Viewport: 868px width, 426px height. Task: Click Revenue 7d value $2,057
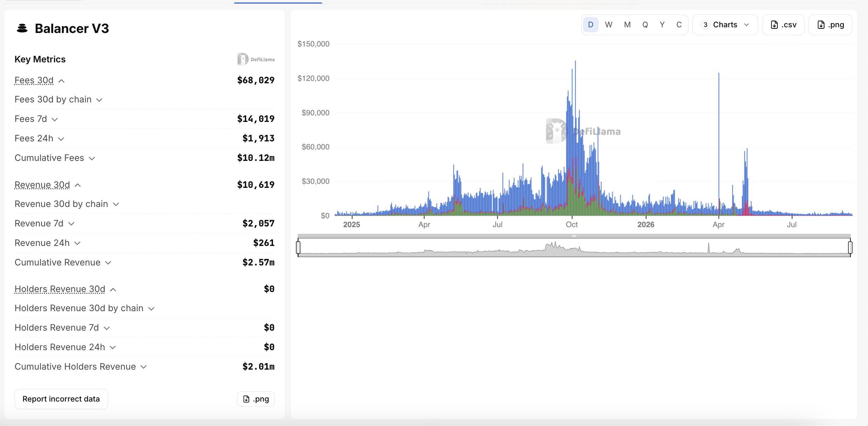258,224
